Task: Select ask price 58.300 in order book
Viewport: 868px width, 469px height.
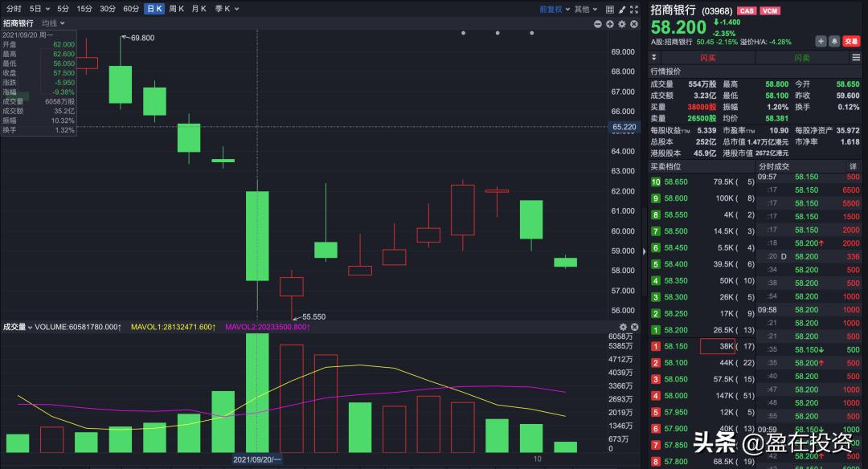Action: (x=676, y=297)
